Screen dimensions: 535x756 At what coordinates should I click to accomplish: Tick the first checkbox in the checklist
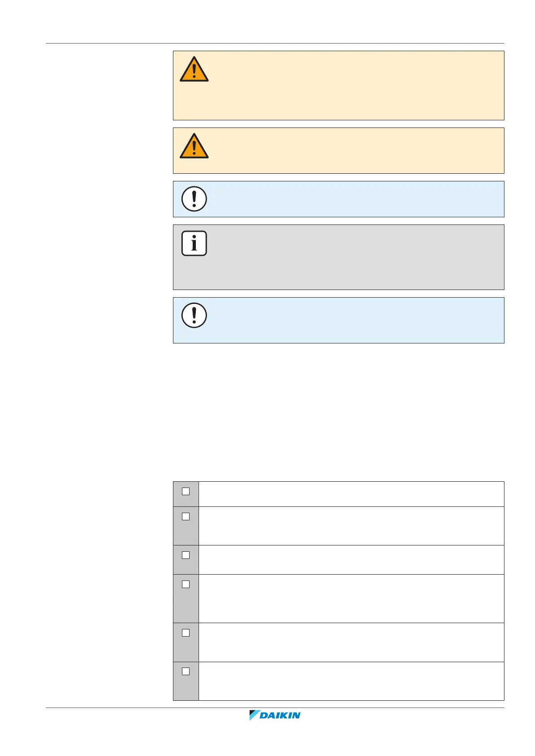click(186, 491)
